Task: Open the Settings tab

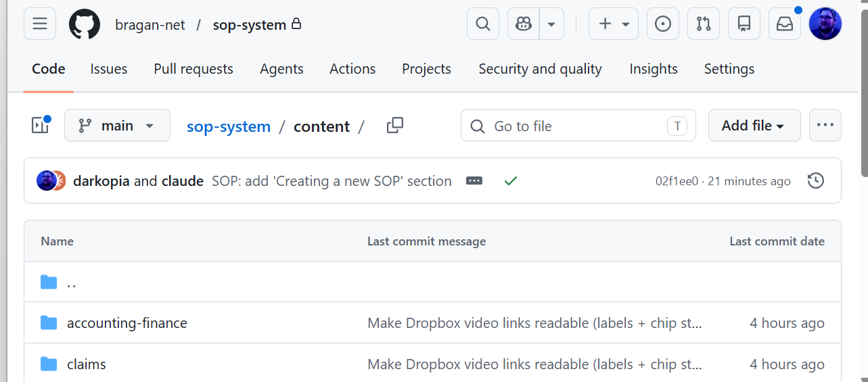Action: point(729,69)
